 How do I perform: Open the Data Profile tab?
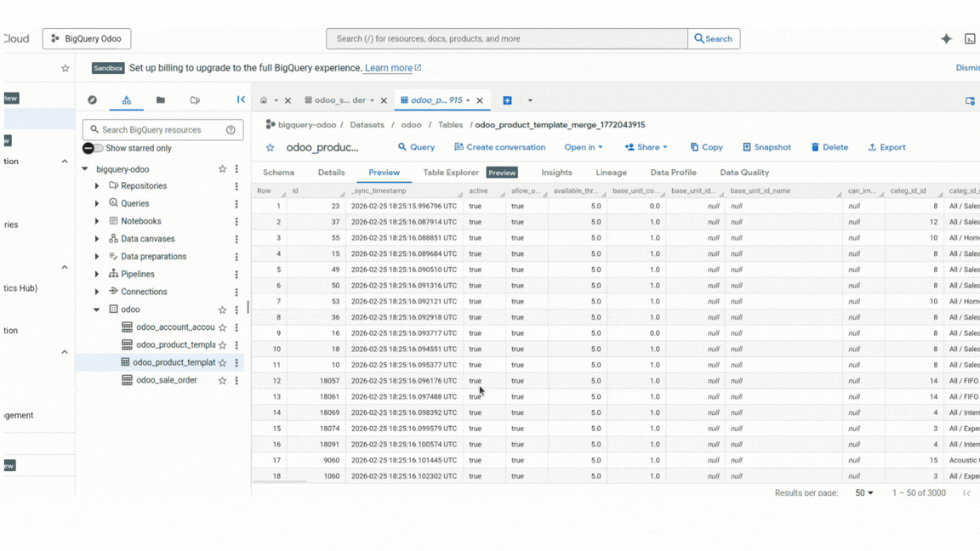tap(673, 172)
